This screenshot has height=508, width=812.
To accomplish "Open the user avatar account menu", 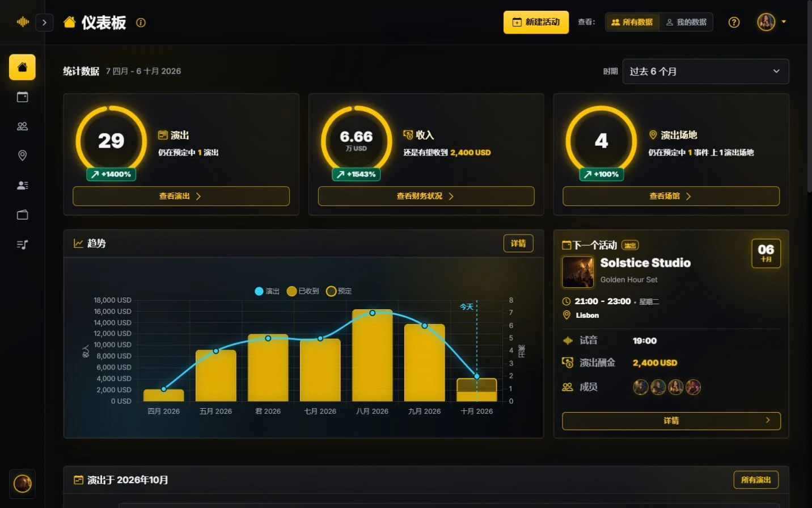I will tap(772, 22).
